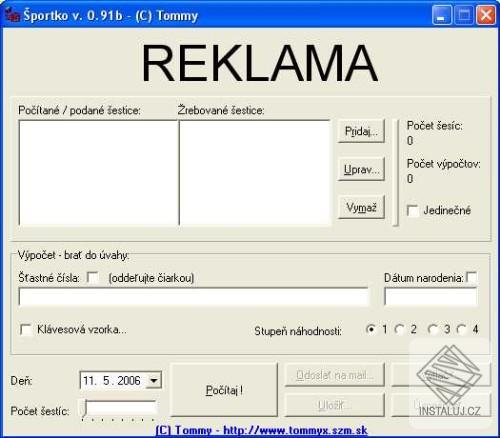
Task: Select randomness level 4 radio button
Action: (461, 329)
